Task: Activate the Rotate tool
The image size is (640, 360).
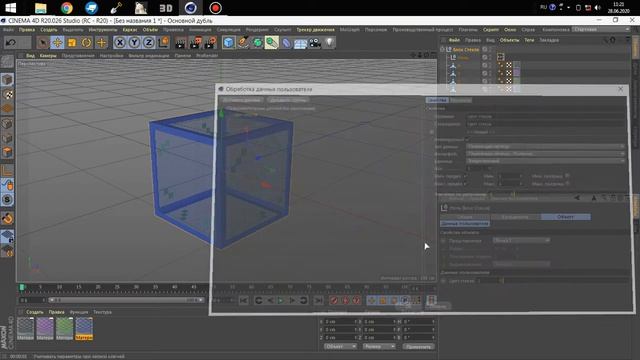Action: pos(87,42)
